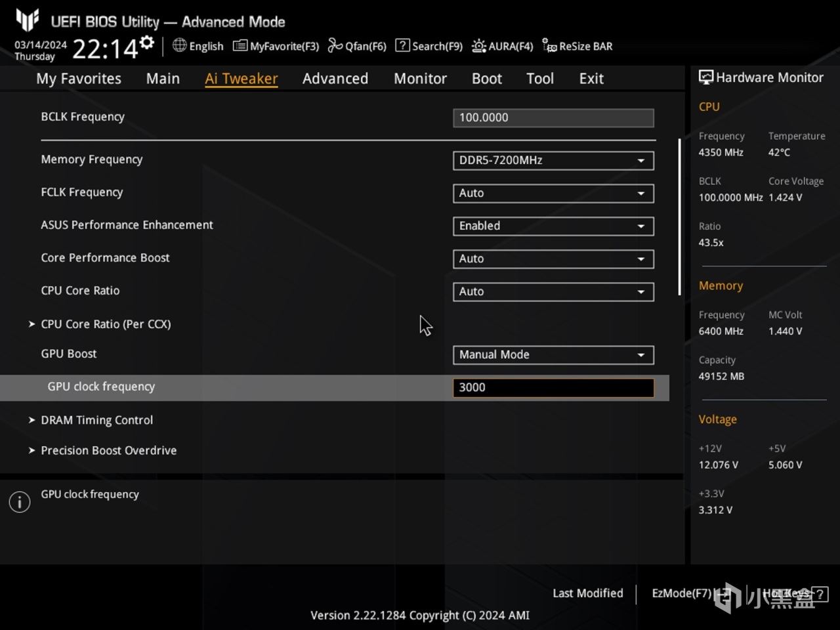Click the Capacity value 49152 MB

click(722, 377)
